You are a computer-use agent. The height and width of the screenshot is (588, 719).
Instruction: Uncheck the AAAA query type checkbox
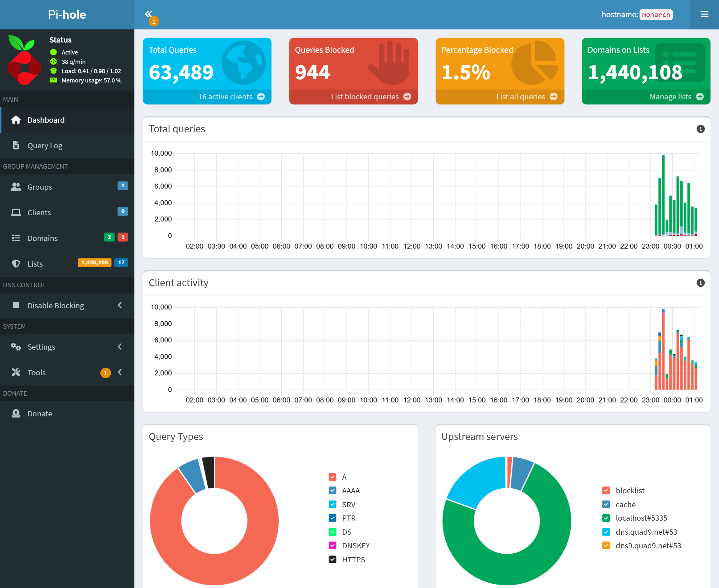(332, 490)
